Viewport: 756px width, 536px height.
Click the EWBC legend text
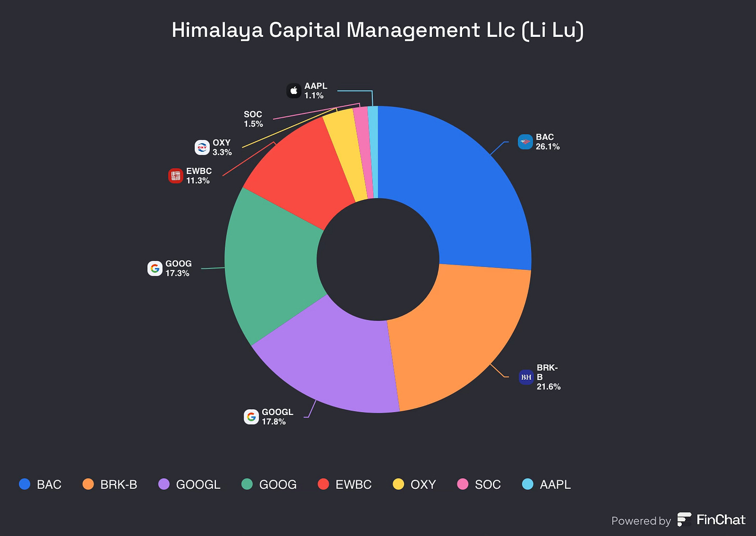[x=354, y=485]
